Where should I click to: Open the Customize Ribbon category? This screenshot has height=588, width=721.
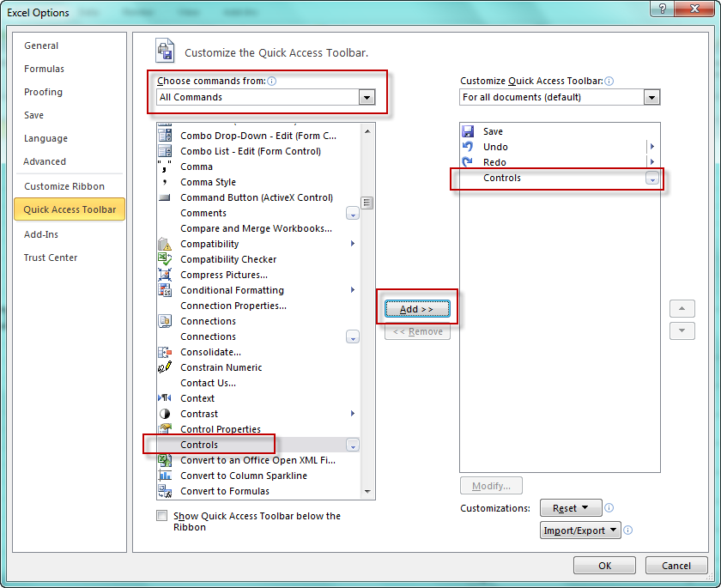tap(64, 186)
